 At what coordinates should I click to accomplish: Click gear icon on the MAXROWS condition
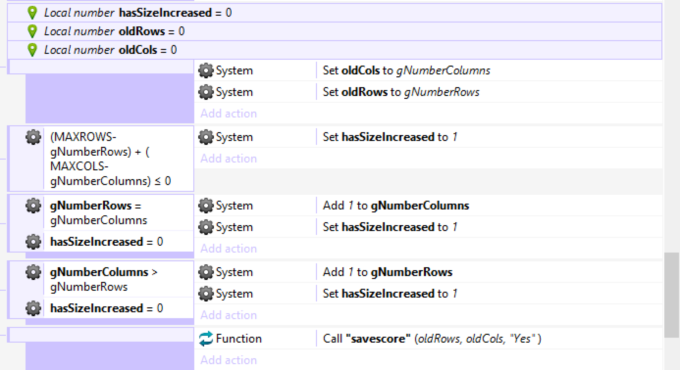[x=33, y=137]
